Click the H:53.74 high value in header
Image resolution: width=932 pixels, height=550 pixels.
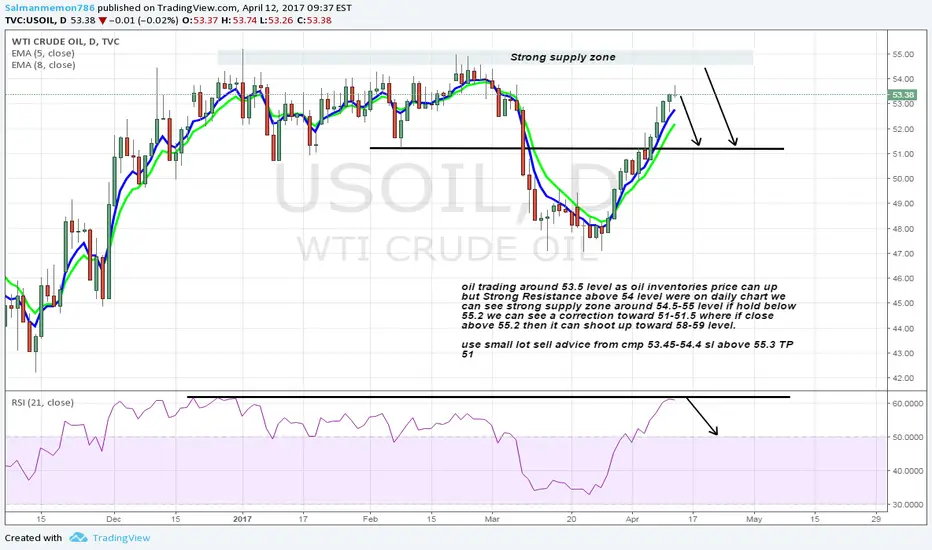239,20
